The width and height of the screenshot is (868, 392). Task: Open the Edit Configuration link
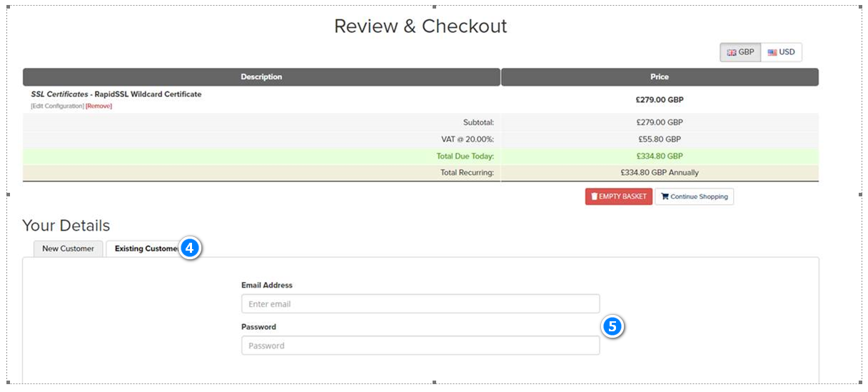coord(57,106)
